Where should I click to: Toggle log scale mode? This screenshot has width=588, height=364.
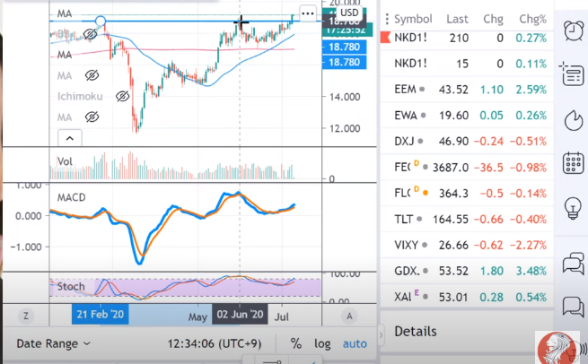point(322,343)
